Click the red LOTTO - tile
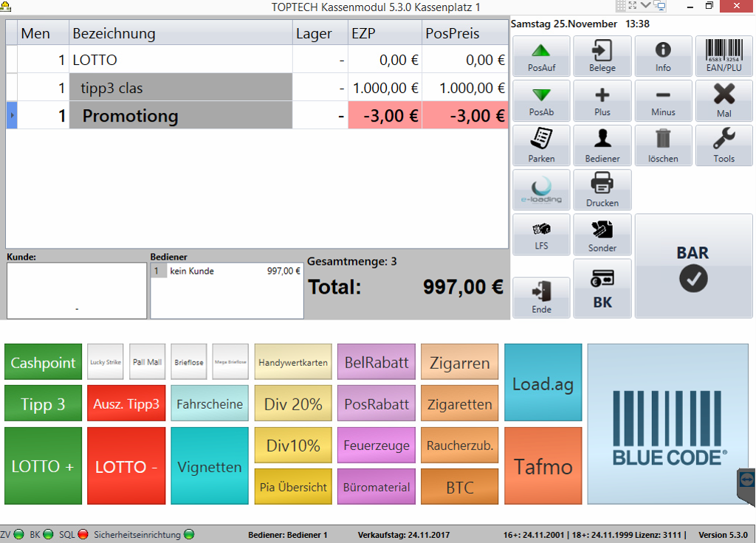The image size is (756, 543). pyautogui.click(x=126, y=466)
